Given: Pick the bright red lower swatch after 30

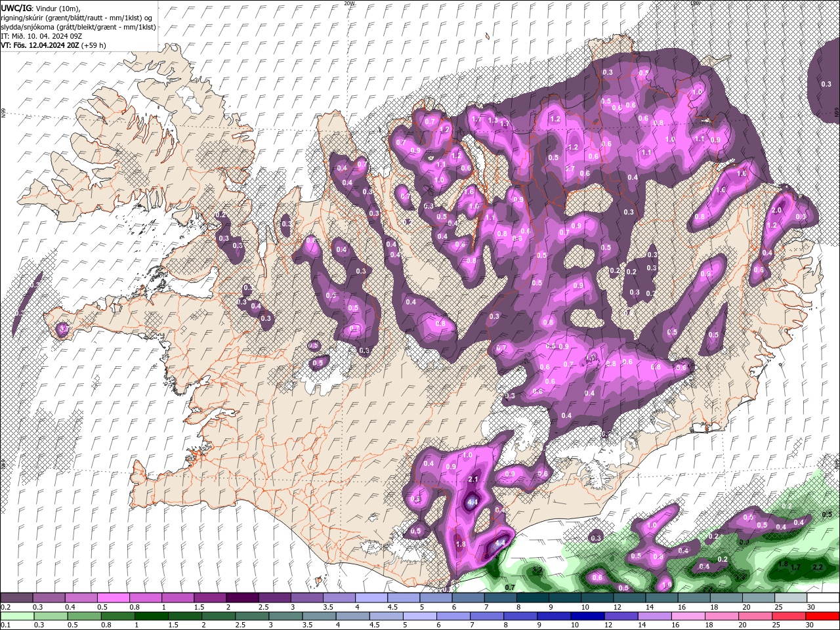Looking at the screenshot, I should coord(823,616).
